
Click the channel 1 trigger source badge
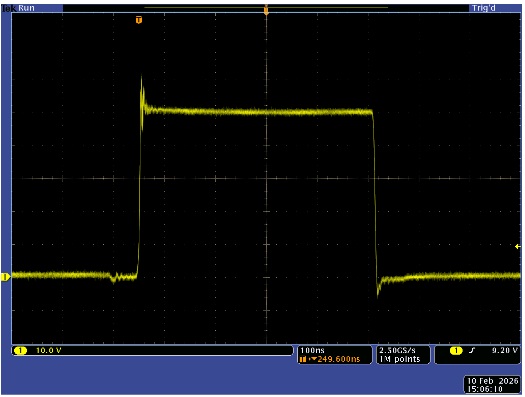(456, 350)
